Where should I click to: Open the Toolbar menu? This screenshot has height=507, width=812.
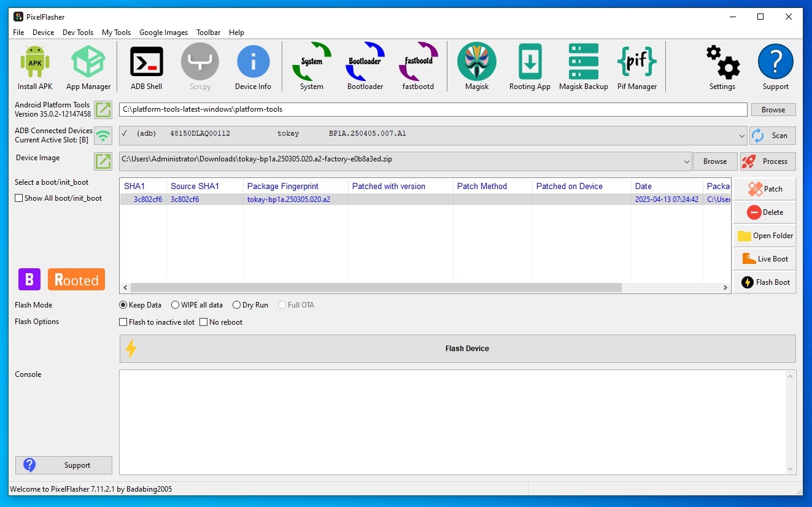tap(209, 33)
